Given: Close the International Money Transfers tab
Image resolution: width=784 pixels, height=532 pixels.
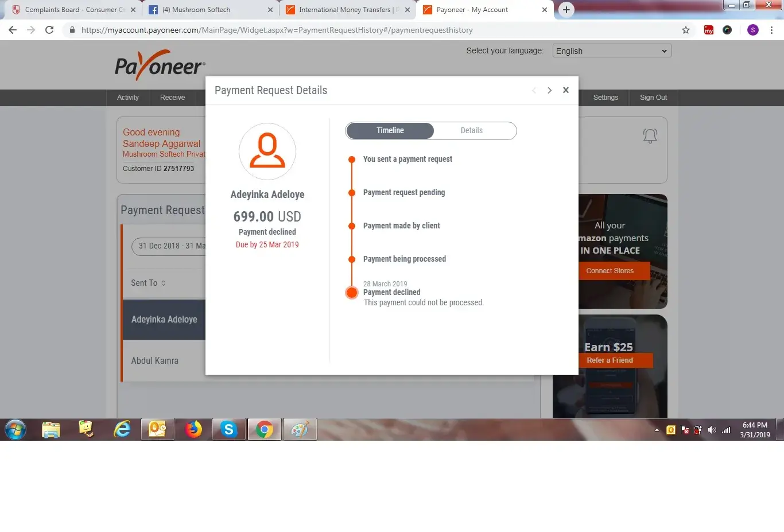Looking at the screenshot, I should (407, 10).
